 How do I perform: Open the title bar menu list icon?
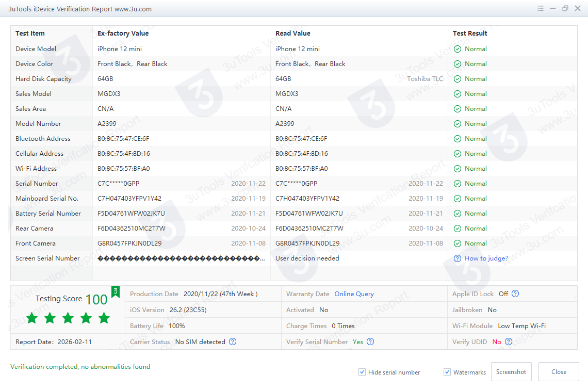[x=541, y=9]
